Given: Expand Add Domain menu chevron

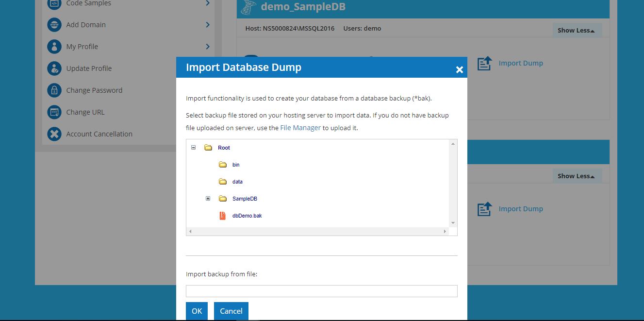Looking at the screenshot, I should (x=208, y=25).
